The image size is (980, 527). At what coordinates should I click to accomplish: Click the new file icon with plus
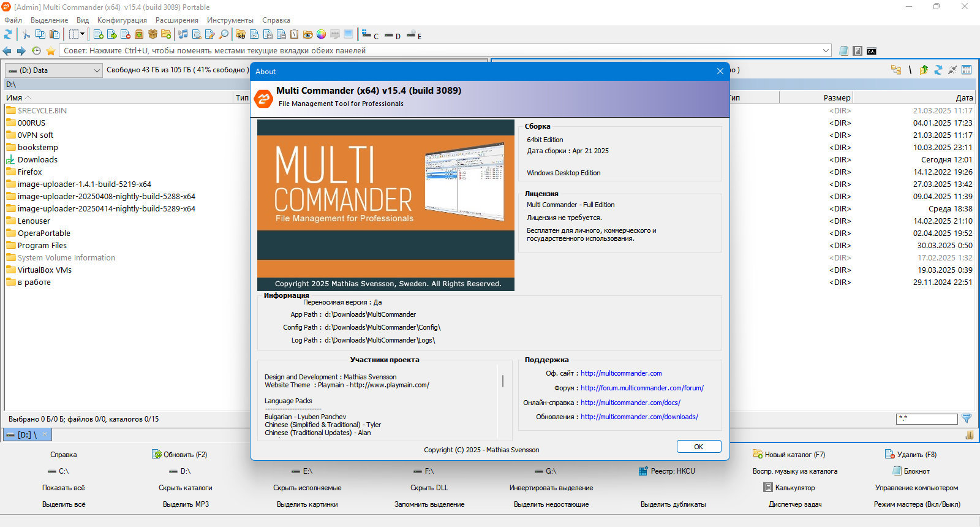(98, 34)
